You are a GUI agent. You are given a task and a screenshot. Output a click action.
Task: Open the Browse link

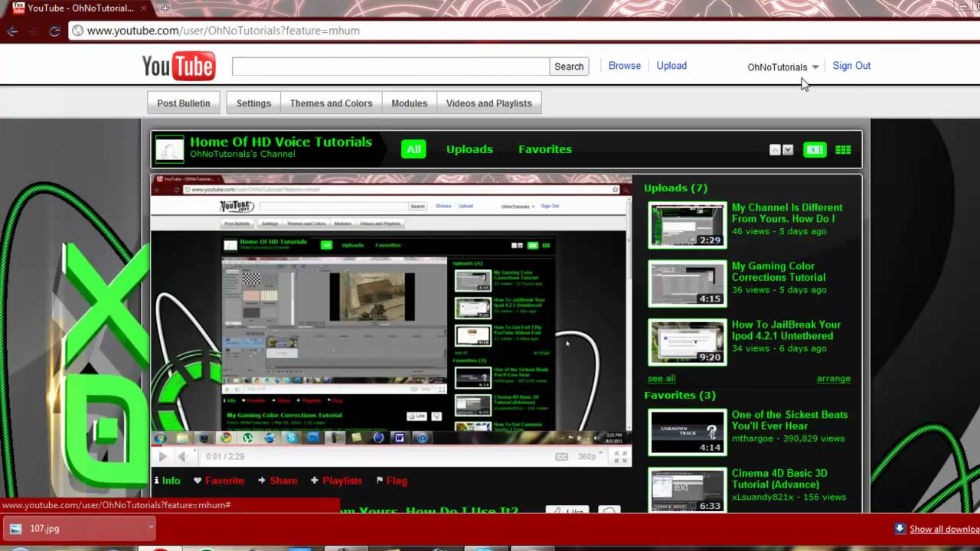pos(625,66)
